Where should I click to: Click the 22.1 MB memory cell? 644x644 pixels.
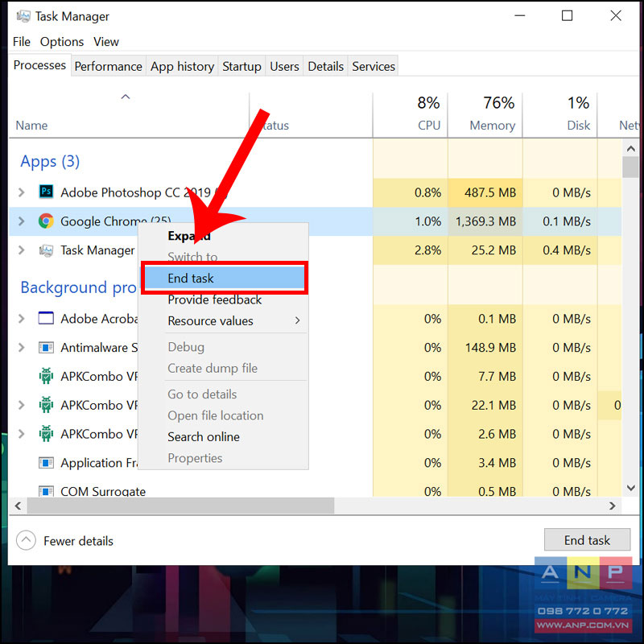[485, 405]
